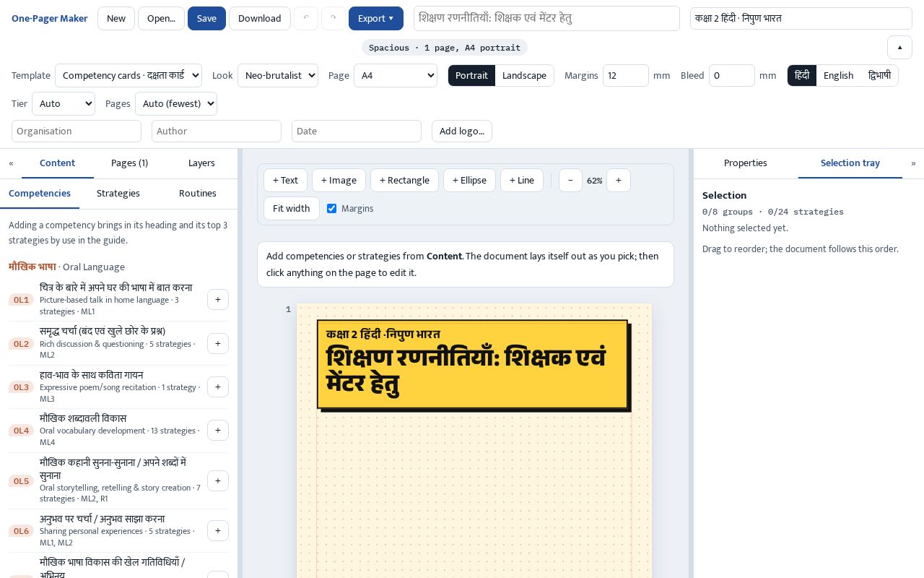This screenshot has height=578, width=924.
Task: Click the Fit width button
Action: tap(292, 209)
